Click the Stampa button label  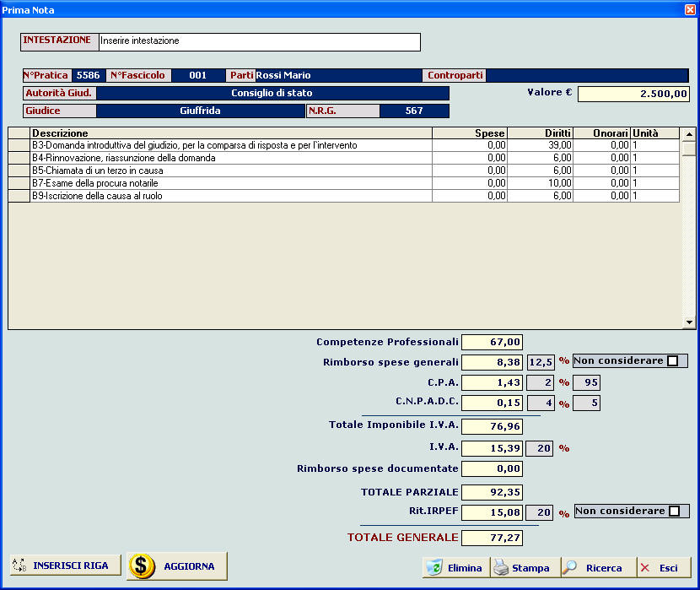pos(530,568)
